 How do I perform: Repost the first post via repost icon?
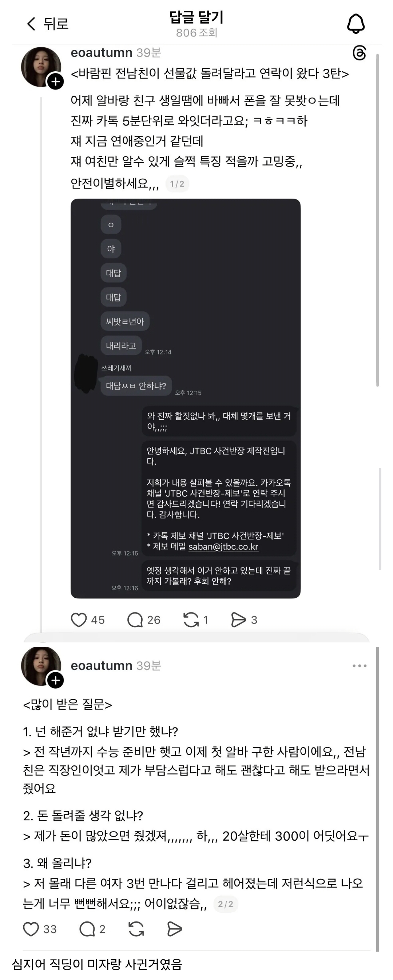[191, 620]
